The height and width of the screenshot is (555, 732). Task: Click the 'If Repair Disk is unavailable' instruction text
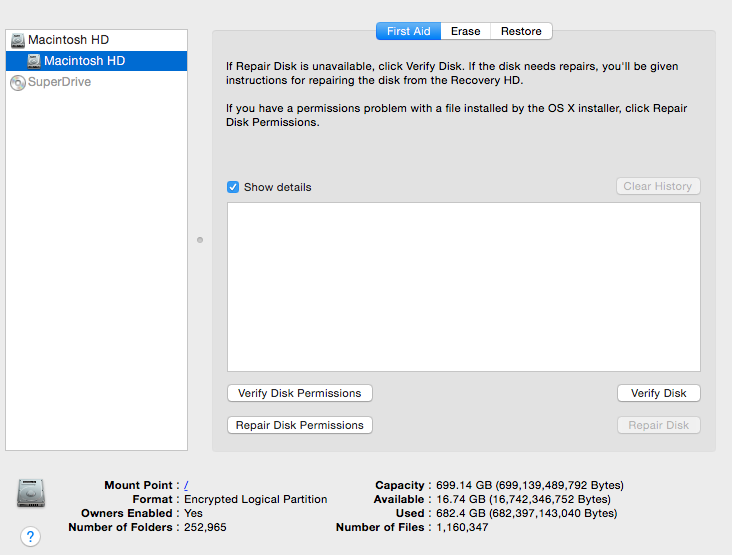(452, 73)
